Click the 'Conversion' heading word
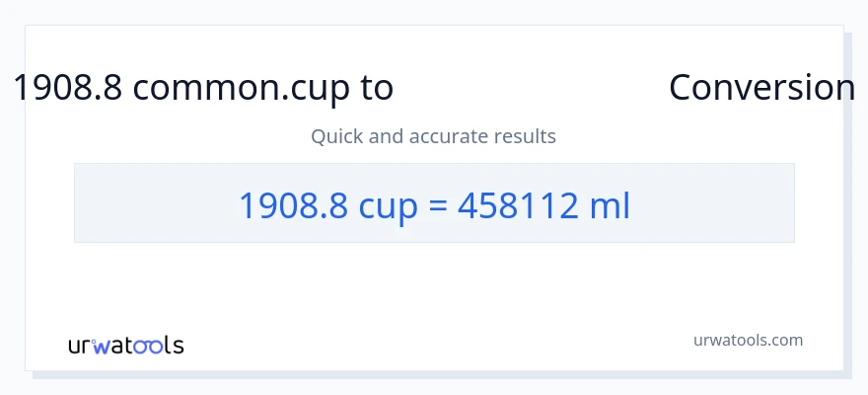 (761, 88)
